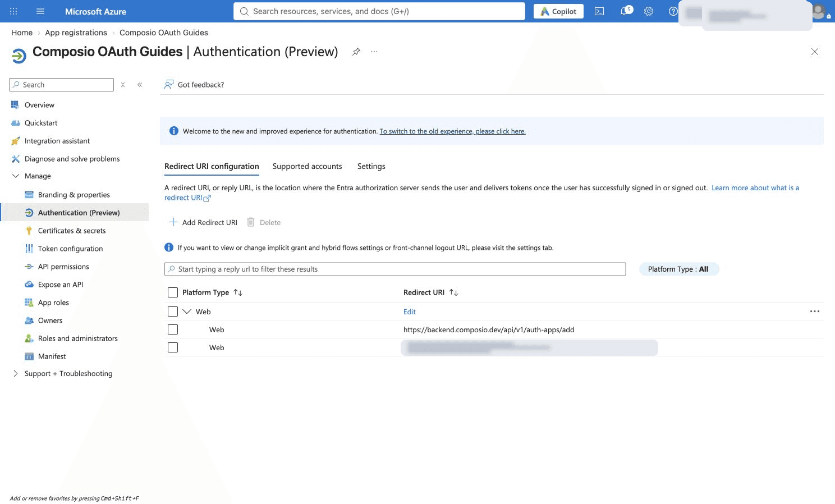This screenshot has height=504, width=835.
Task: Click the Certificates & secrets key icon
Action: [x=29, y=231]
